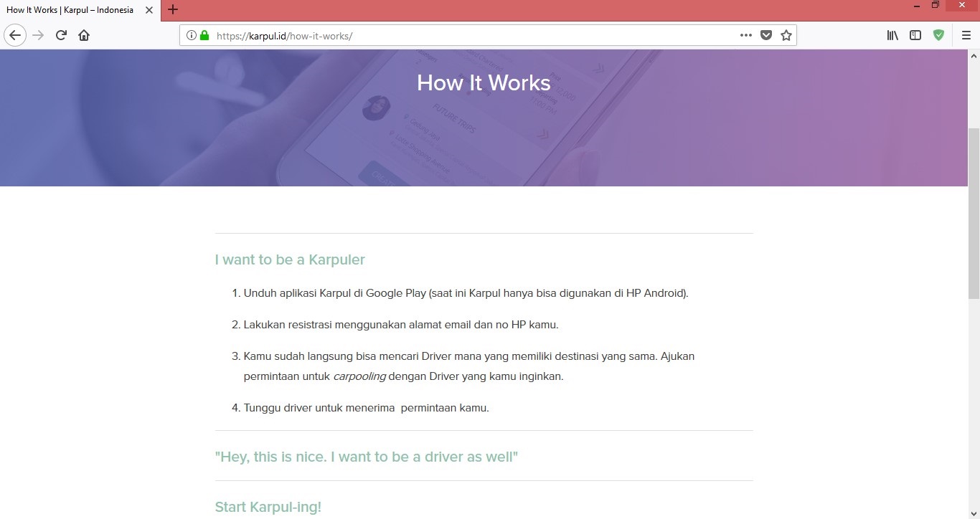Open page actions three-dot menu
This screenshot has height=519, width=980.
[x=745, y=35]
